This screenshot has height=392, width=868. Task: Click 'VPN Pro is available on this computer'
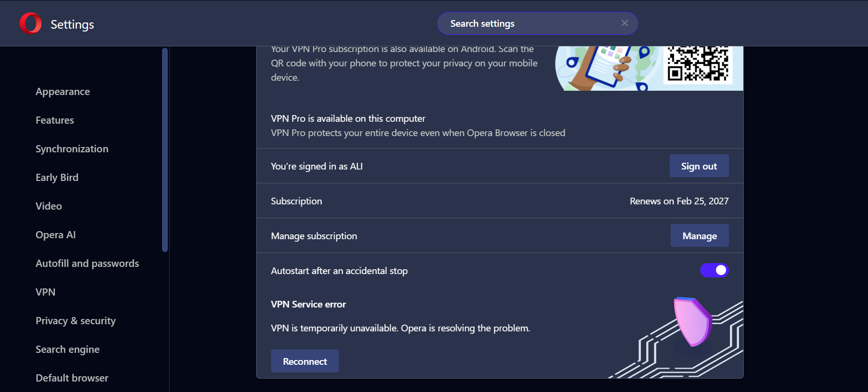click(348, 118)
